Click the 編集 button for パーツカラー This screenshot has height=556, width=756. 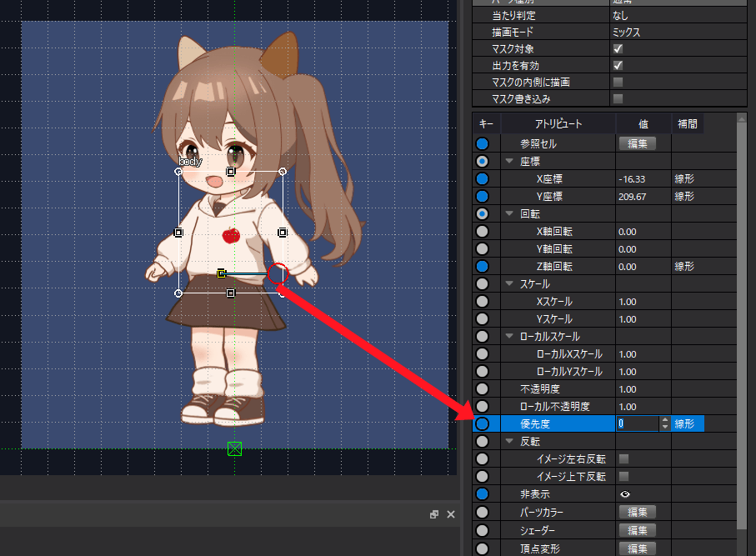[x=638, y=512]
